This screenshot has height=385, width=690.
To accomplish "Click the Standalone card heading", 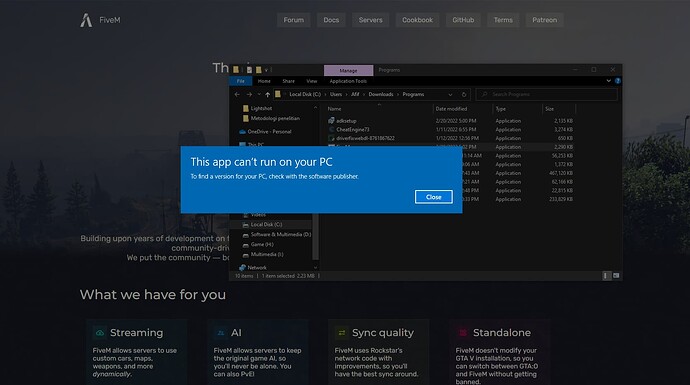I will coord(502,333).
